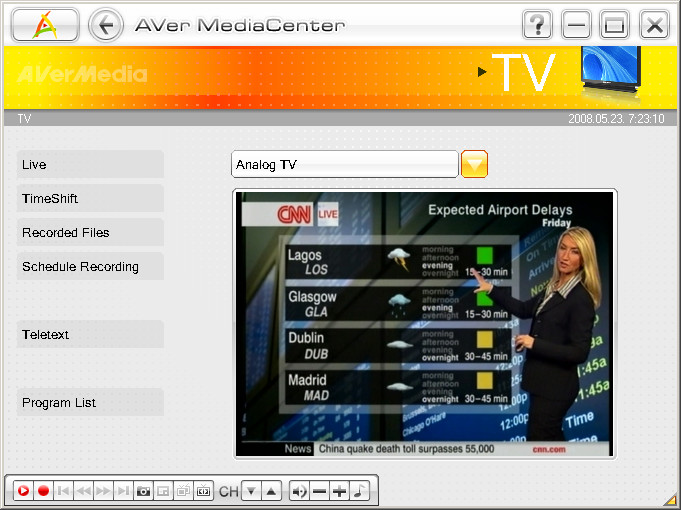Click the music note audio mode icon
Image resolution: width=681 pixels, height=510 pixels.
click(x=359, y=491)
